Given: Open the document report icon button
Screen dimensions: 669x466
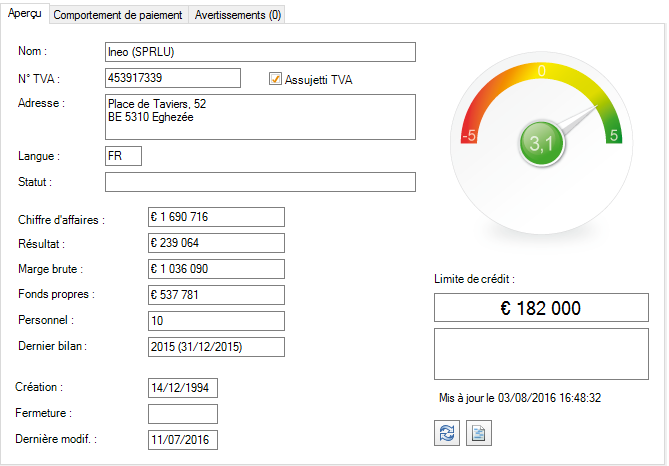Looking at the screenshot, I should coord(479,433).
